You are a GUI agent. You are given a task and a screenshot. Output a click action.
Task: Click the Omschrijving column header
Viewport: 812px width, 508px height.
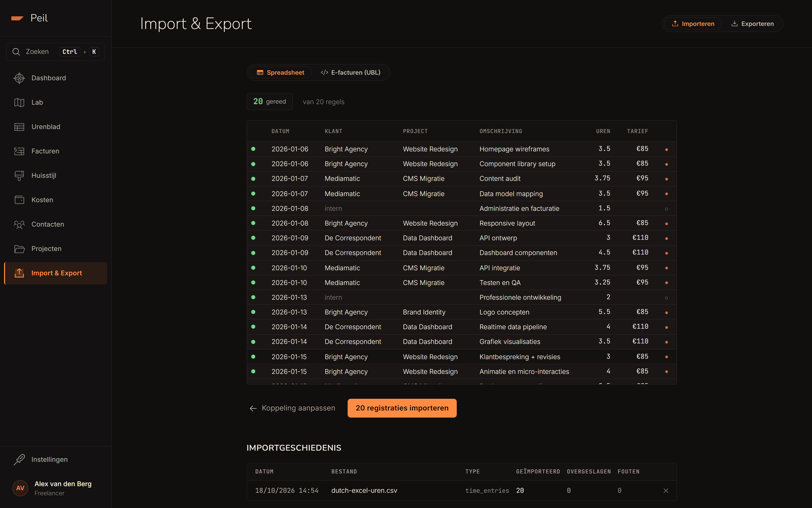[x=501, y=131]
